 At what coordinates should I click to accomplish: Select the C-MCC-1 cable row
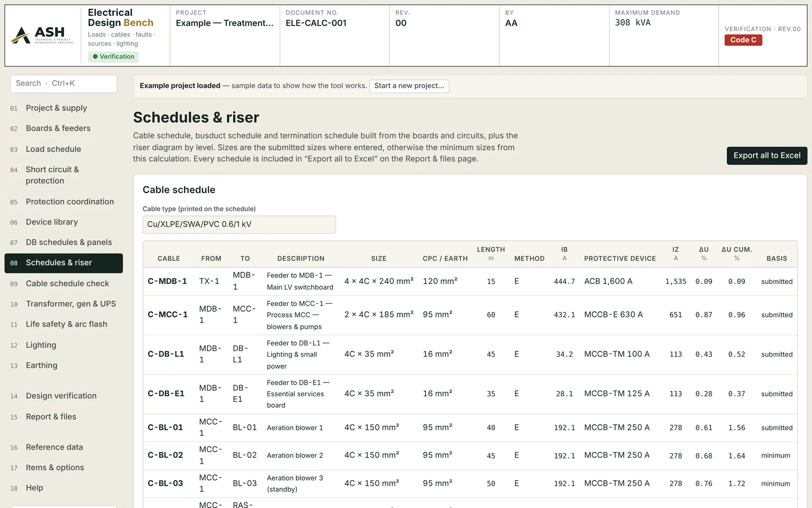(x=470, y=315)
